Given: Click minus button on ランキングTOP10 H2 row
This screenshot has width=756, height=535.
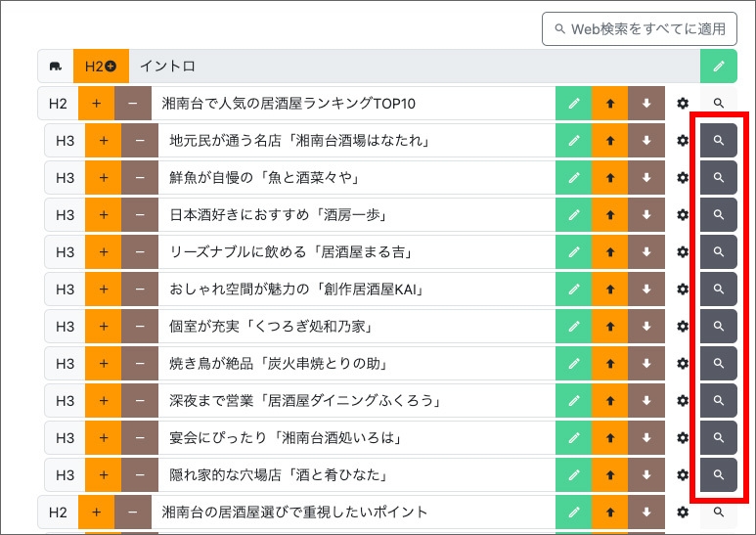Looking at the screenshot, I should [x=133, y=104].
